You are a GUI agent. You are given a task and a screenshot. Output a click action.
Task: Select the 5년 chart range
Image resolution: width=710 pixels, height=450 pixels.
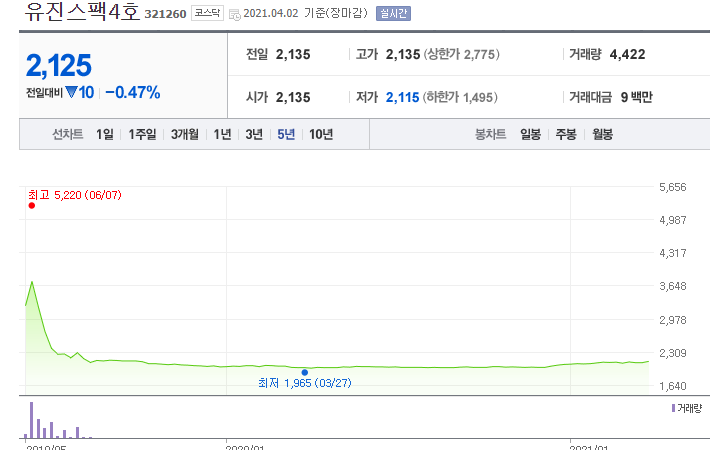(x=286, y=134)
